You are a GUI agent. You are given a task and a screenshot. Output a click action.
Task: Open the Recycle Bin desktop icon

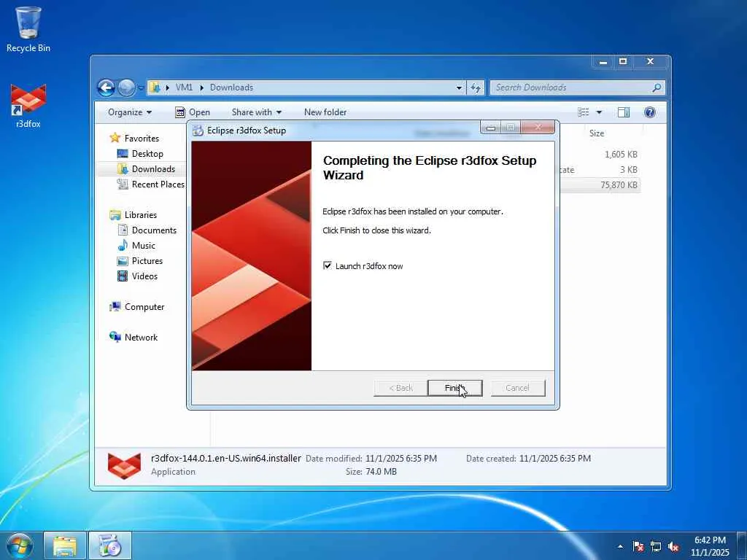pyautogui.click(x=28, y=29)
